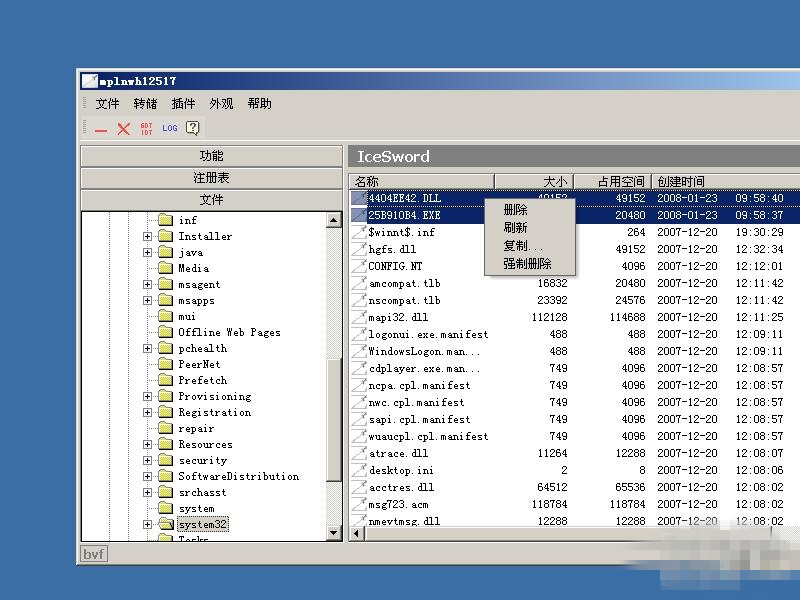Image resolution: width=800 pixels, height=600 pixels.
Task: Expand the security folder plus sign
Action: [x=147, y=461]
